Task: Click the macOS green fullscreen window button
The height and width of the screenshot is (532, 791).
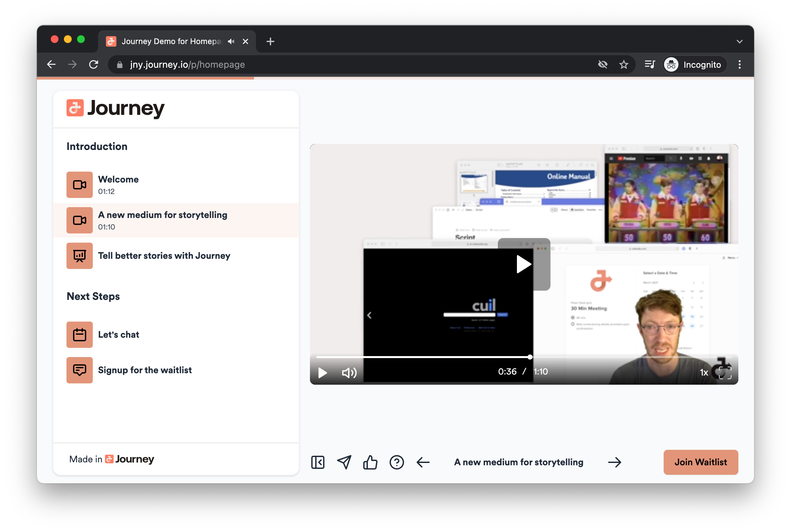Action: click(x=81, y=39)
